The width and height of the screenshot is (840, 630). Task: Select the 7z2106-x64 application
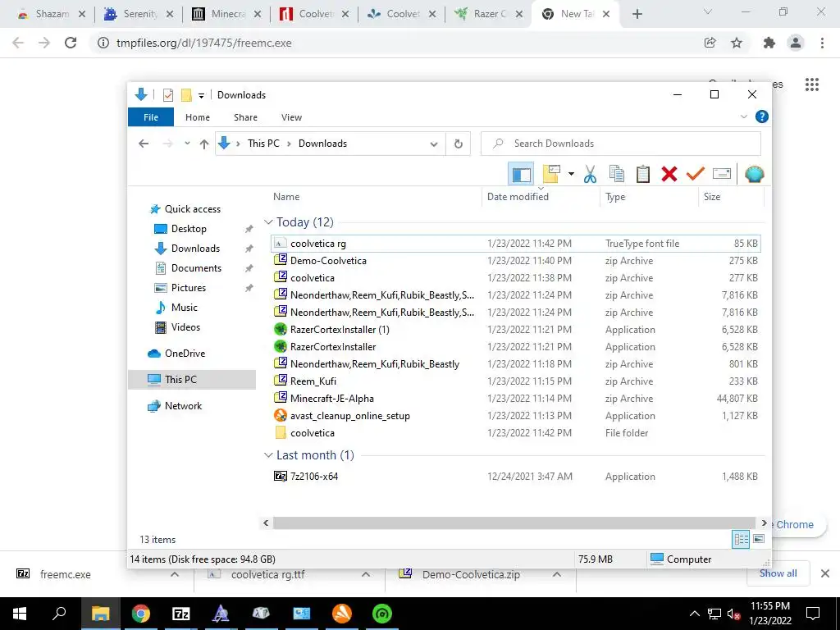tap(516, 477)
